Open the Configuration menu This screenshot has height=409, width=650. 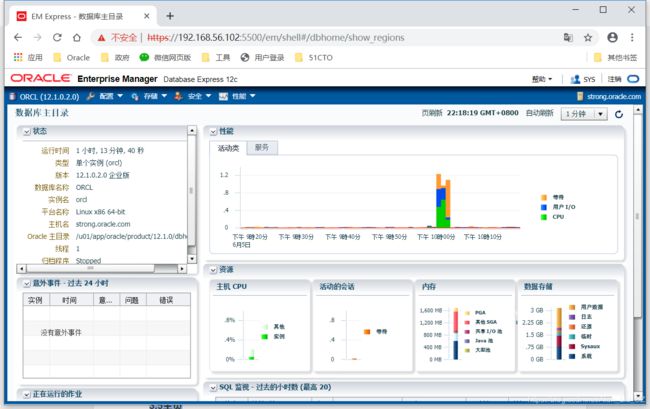(x=105, y=96)
